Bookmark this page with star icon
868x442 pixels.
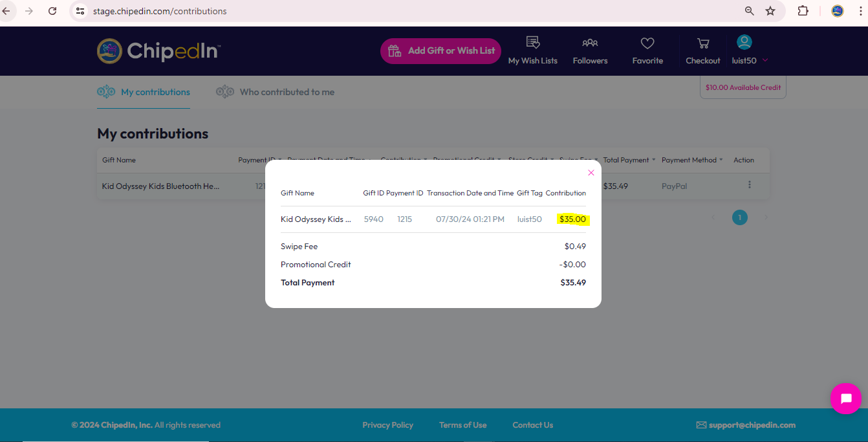770,11
